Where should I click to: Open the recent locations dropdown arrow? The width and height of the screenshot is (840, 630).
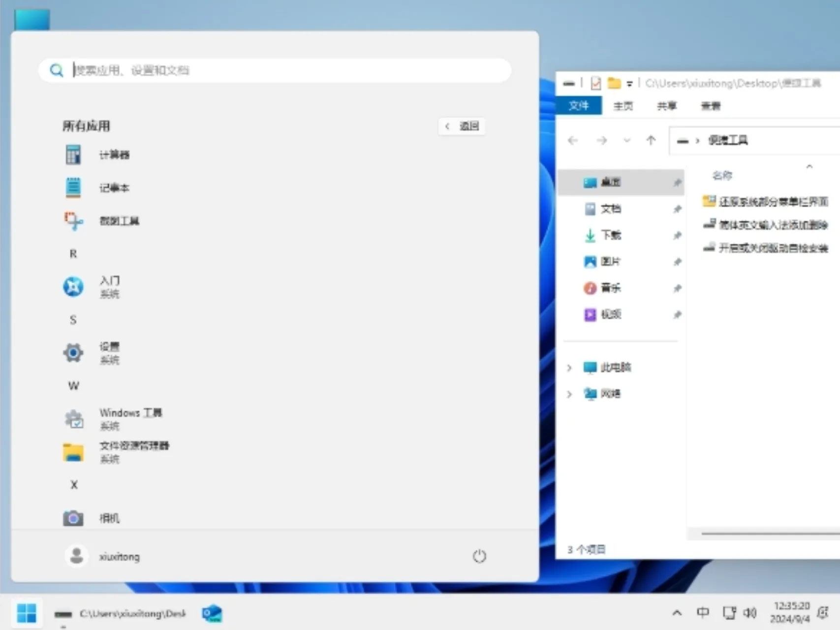pyautogui.click(x=627, y=140)
